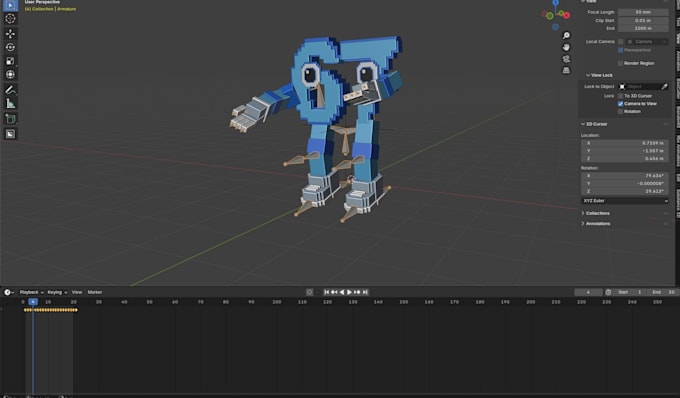Click the 3D Cursor Rotation X field
The height and width of the screenshot is (398, 680).
[x=625, y=176]
